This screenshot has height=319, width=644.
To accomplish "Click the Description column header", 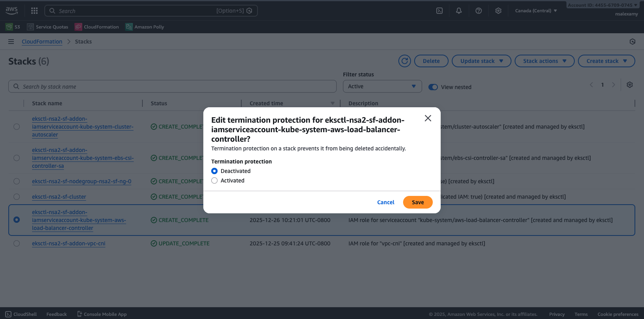I will coord(363,103).
